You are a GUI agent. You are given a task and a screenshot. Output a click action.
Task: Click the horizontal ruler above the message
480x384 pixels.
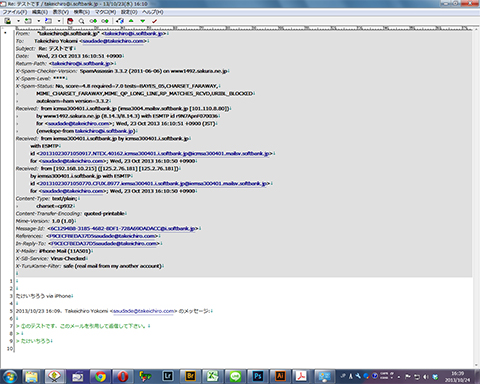pyautogui.click(x=243, y=28)
